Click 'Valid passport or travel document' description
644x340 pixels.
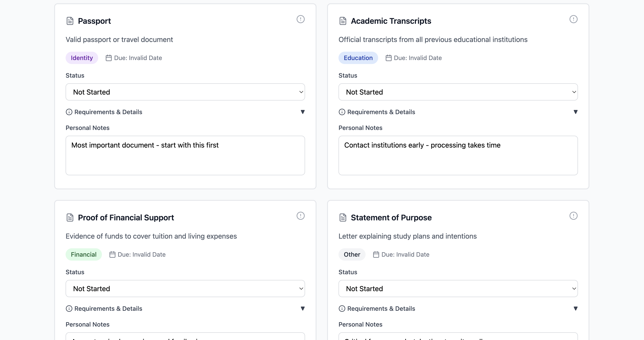119,39
